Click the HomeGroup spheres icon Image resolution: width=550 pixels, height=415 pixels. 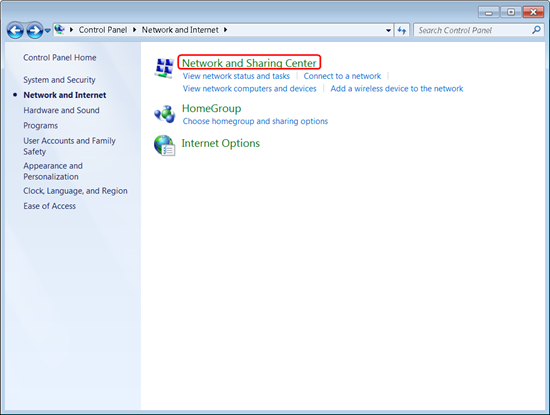(x=165, y=114)
